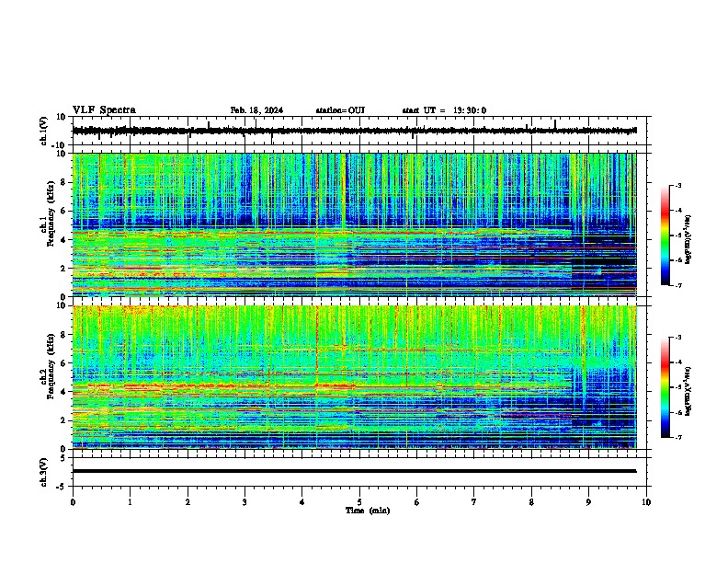
Task: Click the "3" tick on the time axis
Action: tap(245, 502)
